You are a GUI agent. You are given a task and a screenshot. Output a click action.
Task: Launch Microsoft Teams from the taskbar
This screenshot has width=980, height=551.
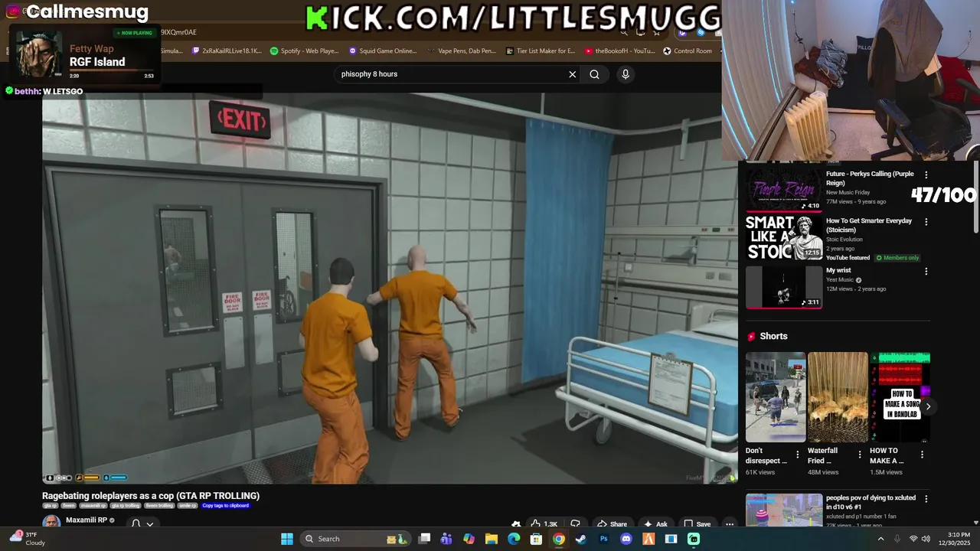[446, 539]
